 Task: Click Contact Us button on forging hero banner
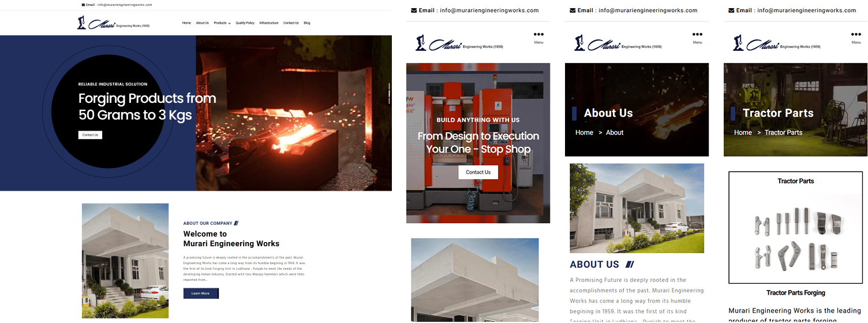[90, 135]
